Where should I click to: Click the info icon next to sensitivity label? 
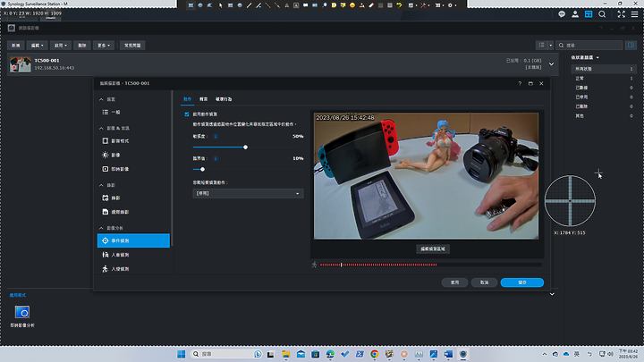pyautogui.click(x=216, y=136)
